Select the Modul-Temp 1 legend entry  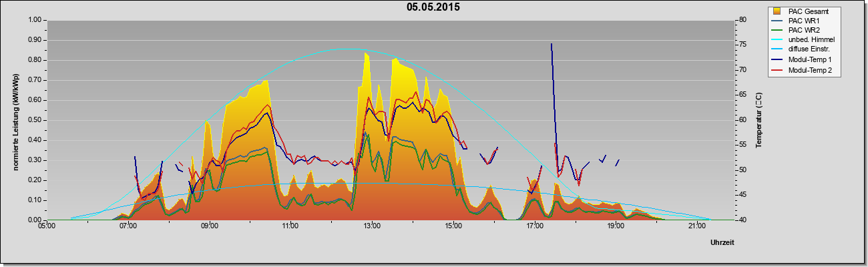coord(802,60)
